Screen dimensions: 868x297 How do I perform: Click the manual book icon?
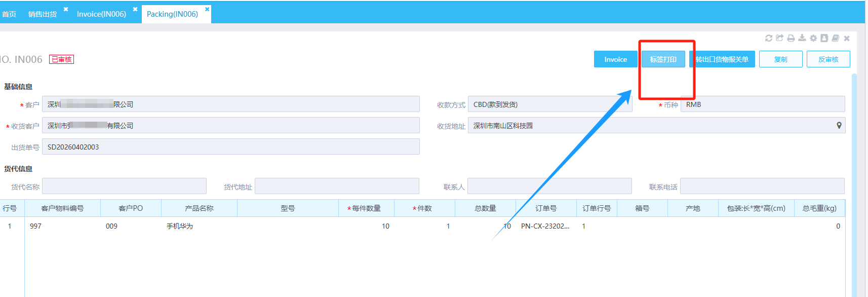point(836,38)
